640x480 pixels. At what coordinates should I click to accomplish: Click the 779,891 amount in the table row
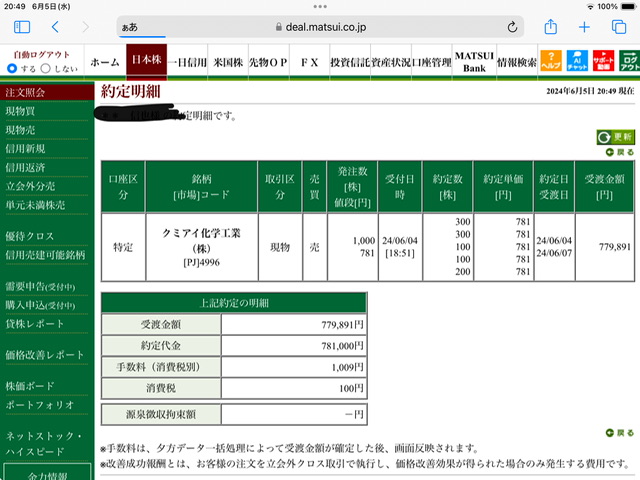pos(615,247)
